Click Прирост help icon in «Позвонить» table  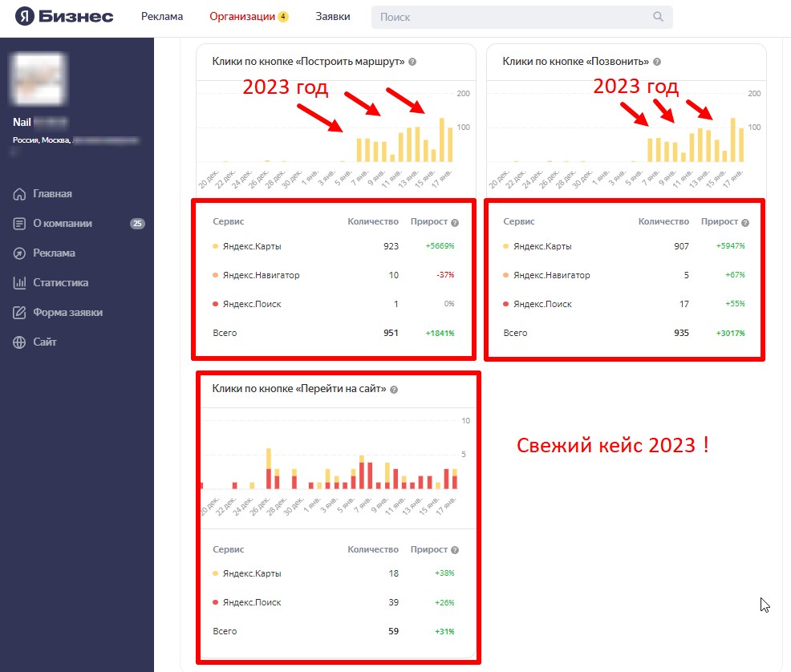(745, 223)
